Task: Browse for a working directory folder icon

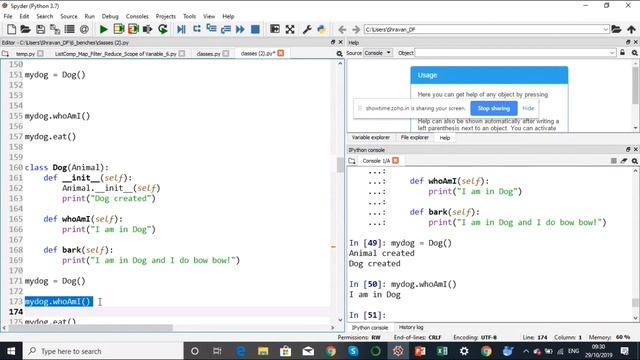Action: (616, 29)
